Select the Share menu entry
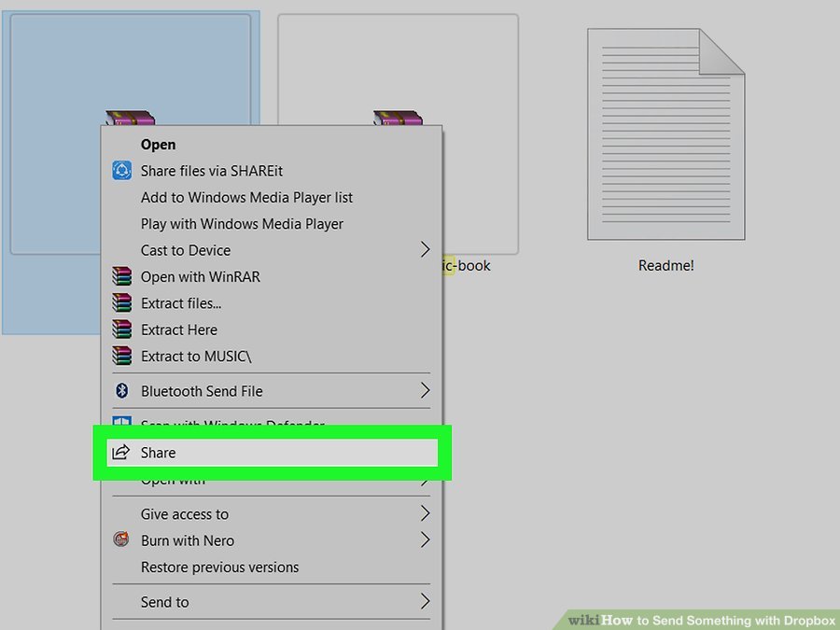Image resolution: width=840 pixels, height=630 pixels. click(x=273, y=453)
